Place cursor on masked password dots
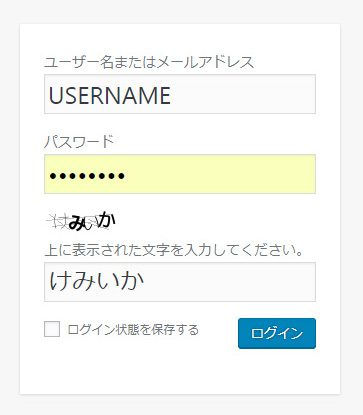The image size is (363, 415). pos(87,176)
